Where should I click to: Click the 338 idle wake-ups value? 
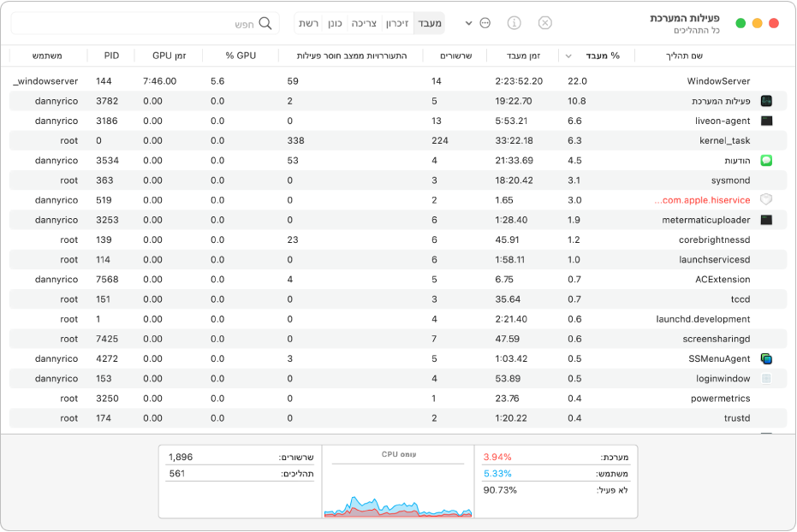click(295, 140)
